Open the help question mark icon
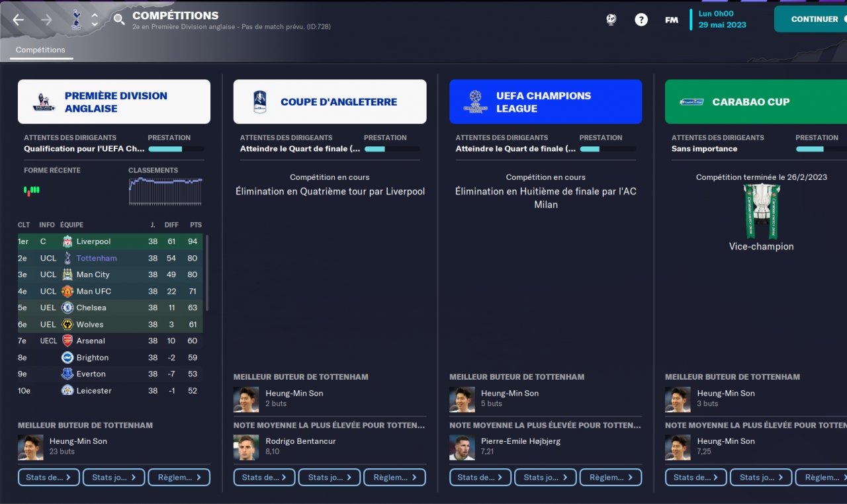 [641, 20]
